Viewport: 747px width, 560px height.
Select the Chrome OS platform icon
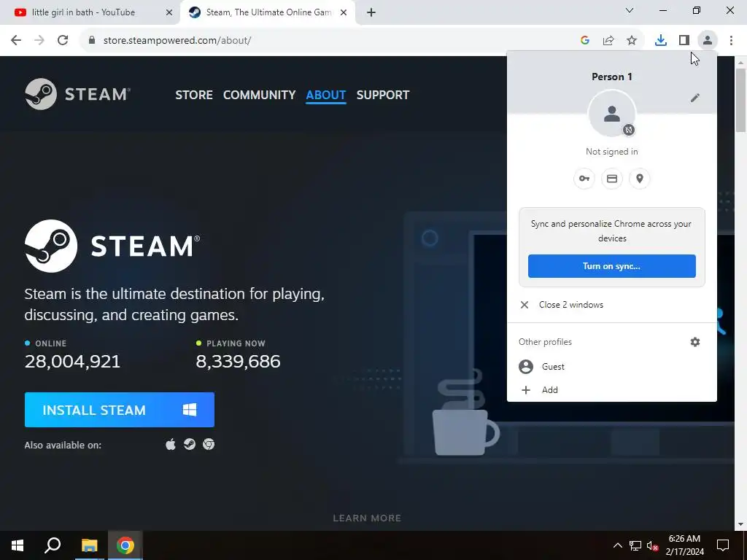coord(209,444)
